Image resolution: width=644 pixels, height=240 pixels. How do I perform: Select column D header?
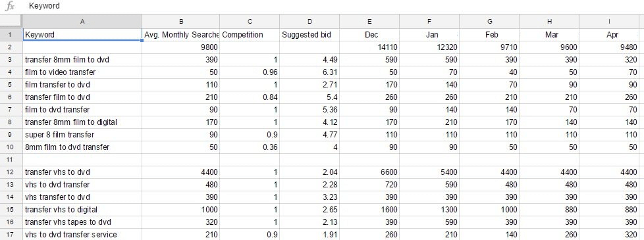[x=309, y=21]
